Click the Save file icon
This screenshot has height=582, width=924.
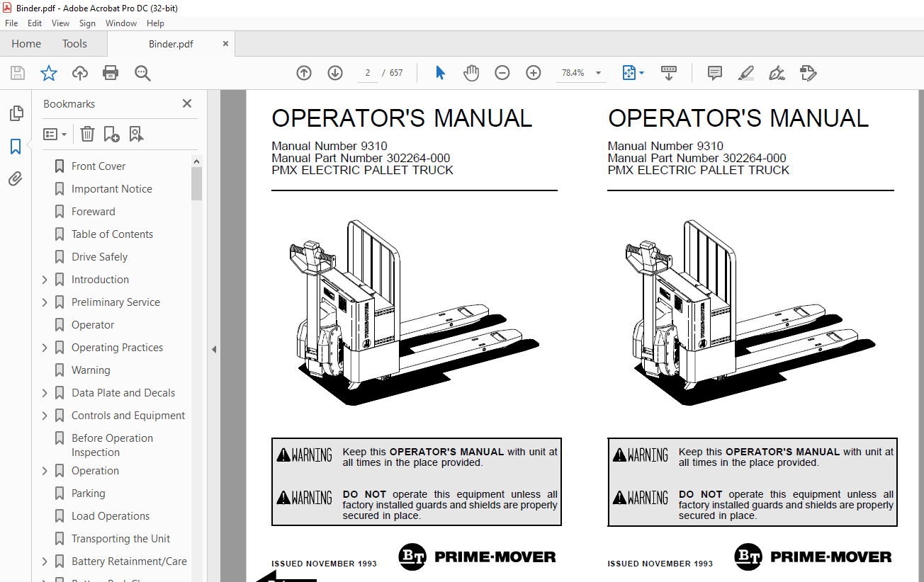coord(18,73)
